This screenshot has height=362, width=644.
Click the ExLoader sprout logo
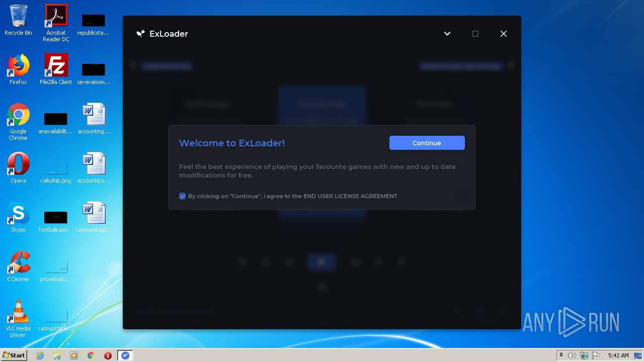(x=140, y=34)
